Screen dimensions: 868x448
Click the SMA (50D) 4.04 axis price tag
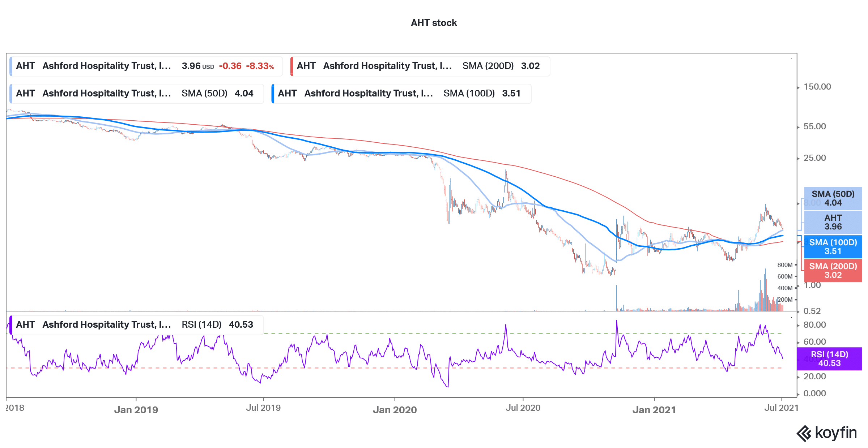[833, 199]
